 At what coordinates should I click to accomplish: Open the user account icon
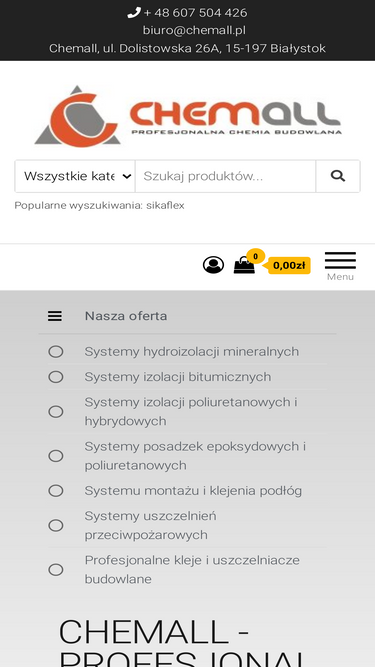[213, 265]
